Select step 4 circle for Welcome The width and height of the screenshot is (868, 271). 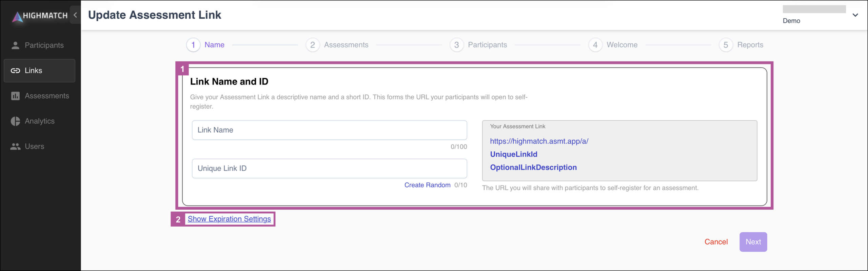tap(595, 45)
